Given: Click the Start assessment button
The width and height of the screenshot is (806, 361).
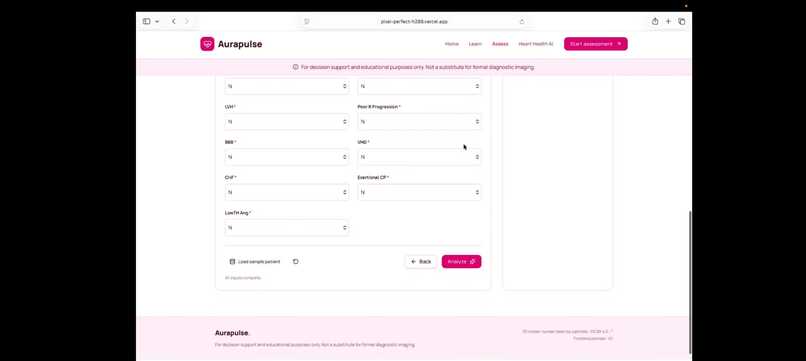Looking at the screenshot, I should click(596, 44).
